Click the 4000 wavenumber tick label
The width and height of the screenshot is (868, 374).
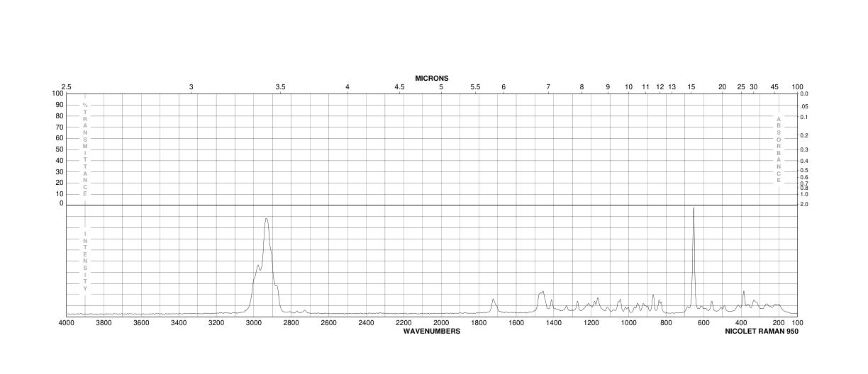[x=66, y=323]
